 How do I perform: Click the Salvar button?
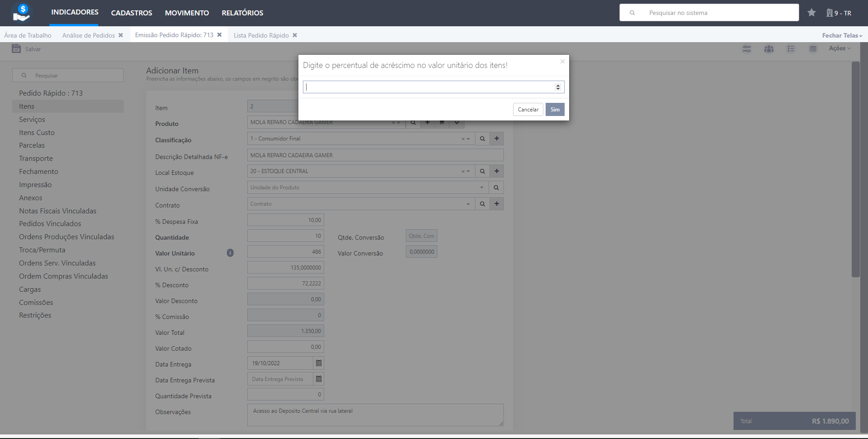[26, 49]
